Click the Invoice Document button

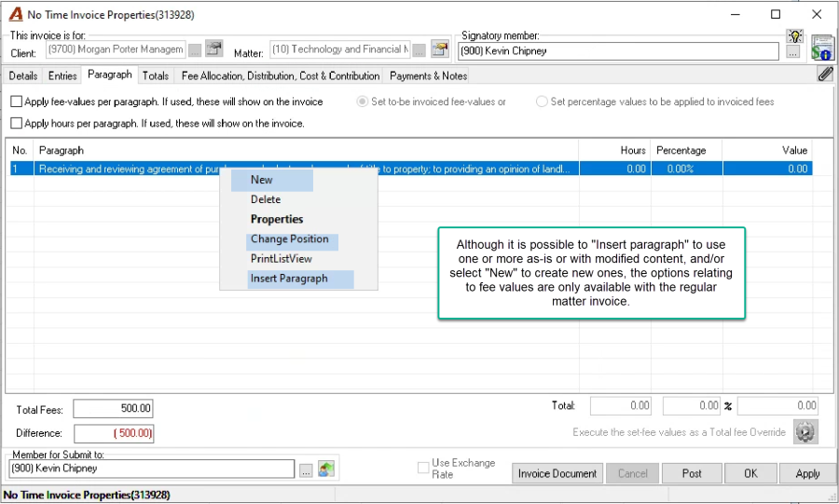tap(557, 473)
